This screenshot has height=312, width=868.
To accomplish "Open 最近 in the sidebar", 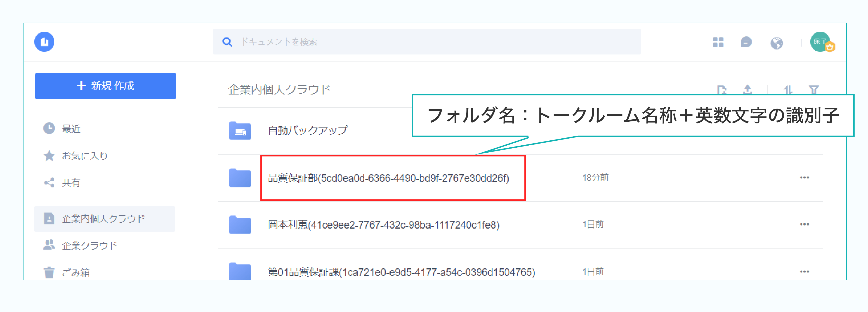I will point(71,129).
